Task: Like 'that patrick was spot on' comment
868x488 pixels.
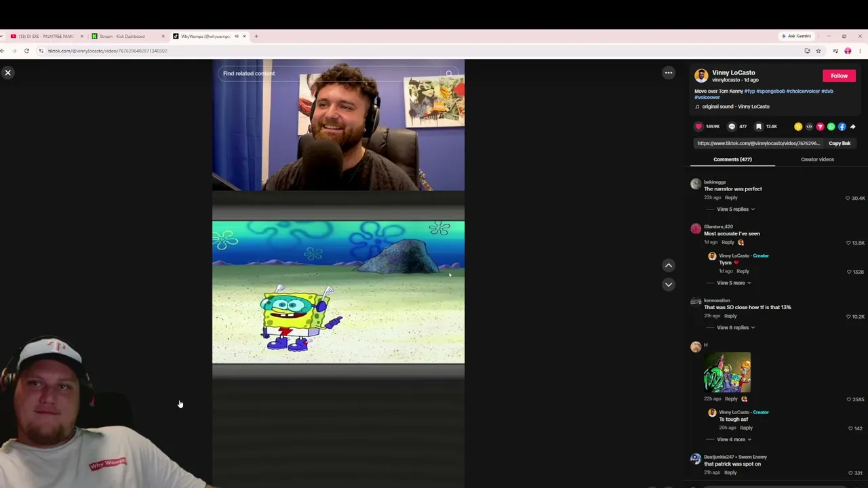Action: (850, 473)
